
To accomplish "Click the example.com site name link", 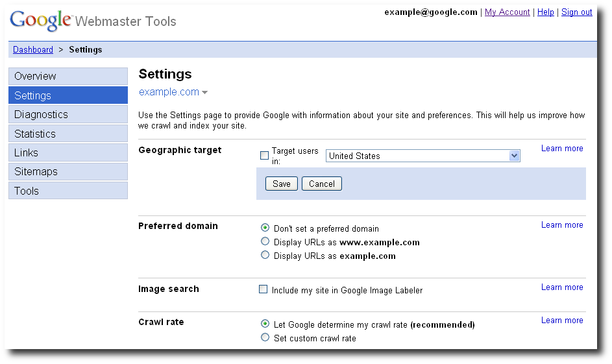I will click(x=169, y=92).
